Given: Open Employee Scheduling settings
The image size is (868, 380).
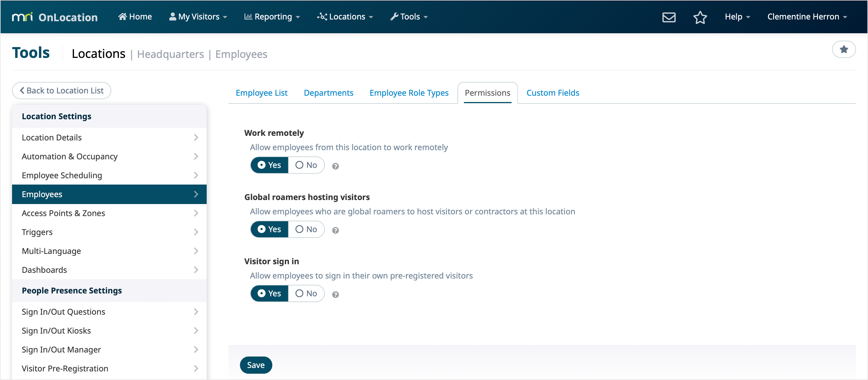Looking at the screenshot, I should coord(109,175).
